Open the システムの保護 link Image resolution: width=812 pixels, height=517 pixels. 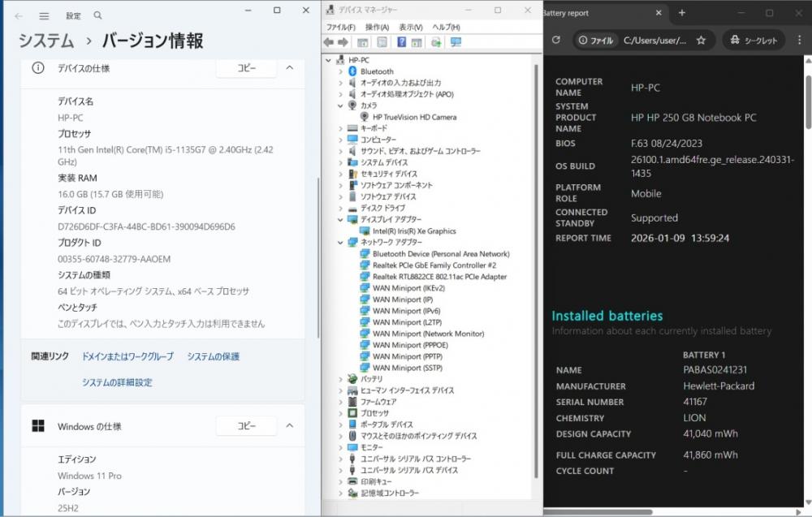(x=213, y=356)
